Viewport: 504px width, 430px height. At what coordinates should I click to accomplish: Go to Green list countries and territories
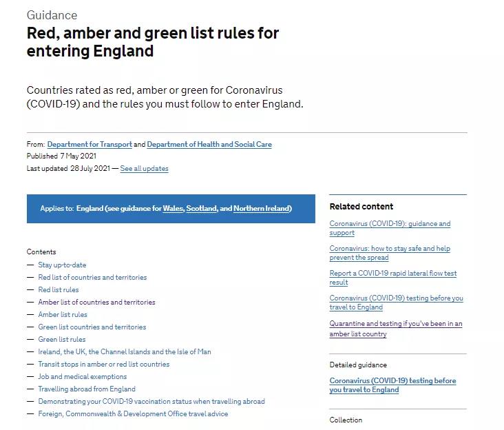click(x=92, y=327)
